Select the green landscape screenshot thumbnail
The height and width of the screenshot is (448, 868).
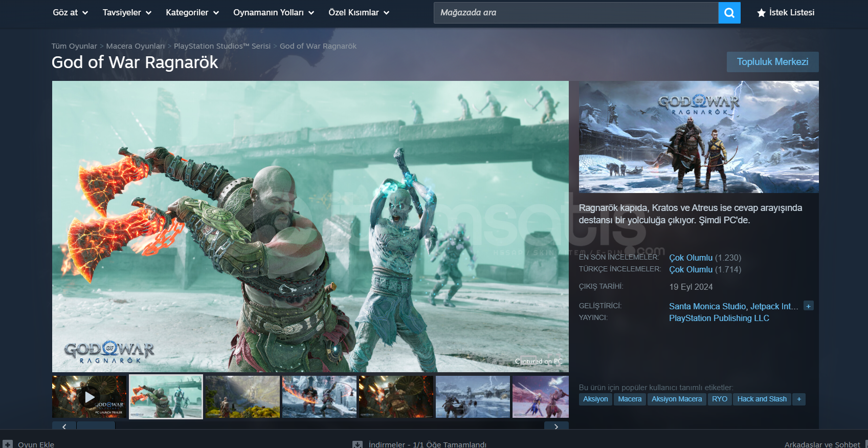[243, 397]
